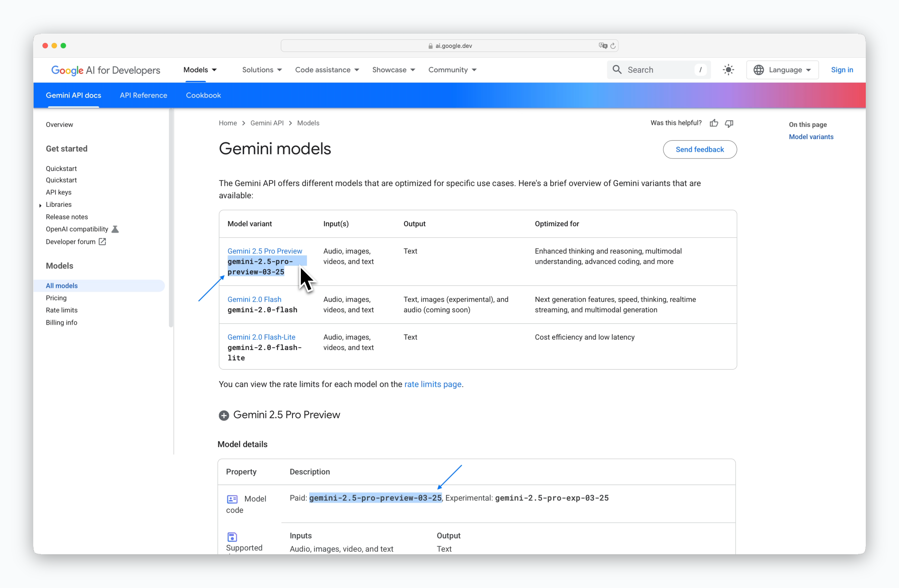Open the Gemini 2.0 Flash-Lite link
The height and width of the screenshot is (588, 899).
point(261,337)
